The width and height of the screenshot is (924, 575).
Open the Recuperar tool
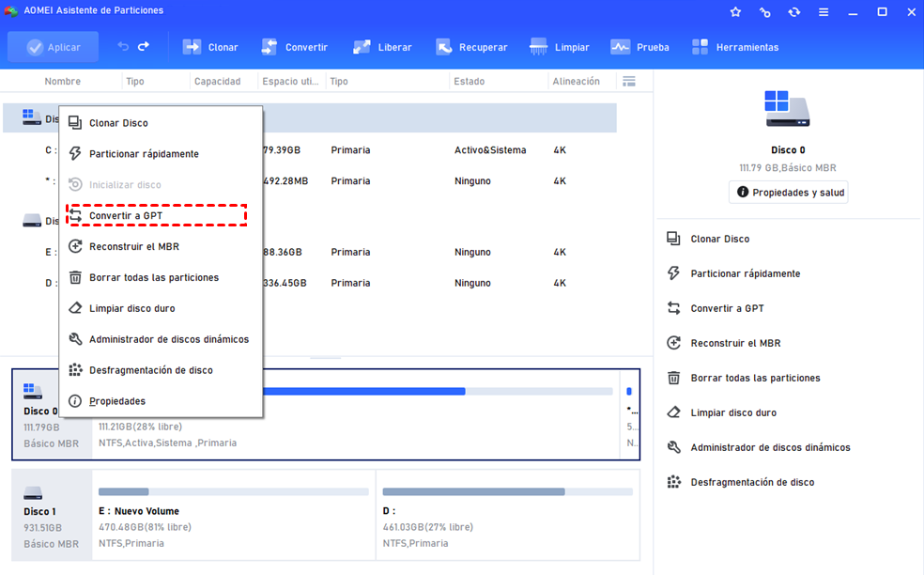pos(471,47)
